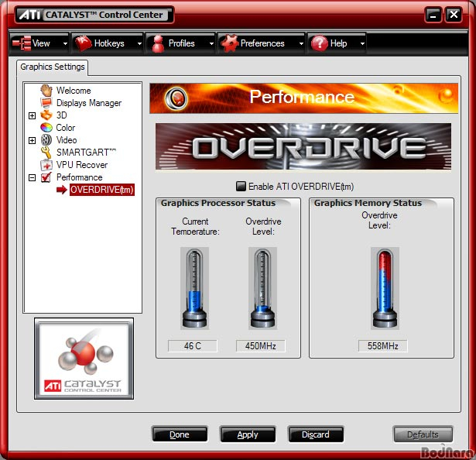Click the Graphics Memory overdrive level gauge

pyautogui.click(x=383, y=287)
